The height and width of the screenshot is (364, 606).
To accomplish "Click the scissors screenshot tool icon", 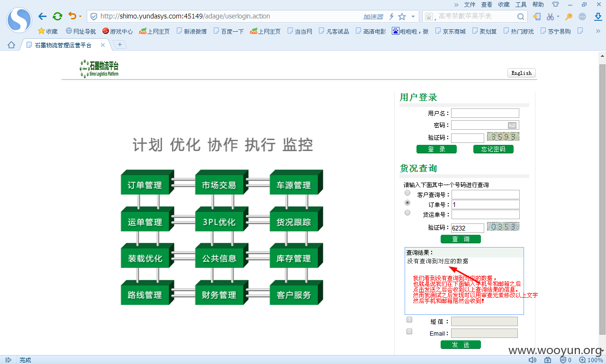I will (550, 17).
